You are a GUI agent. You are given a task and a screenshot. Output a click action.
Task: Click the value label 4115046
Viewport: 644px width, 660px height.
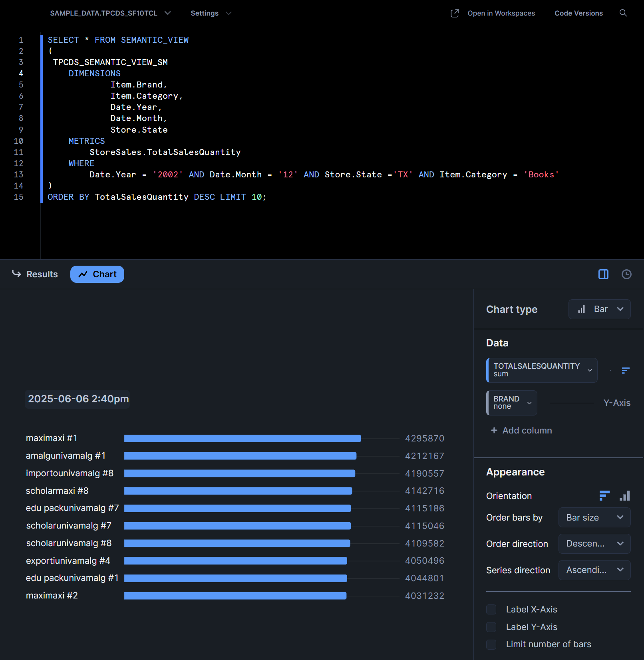click(x=425, y=526)
